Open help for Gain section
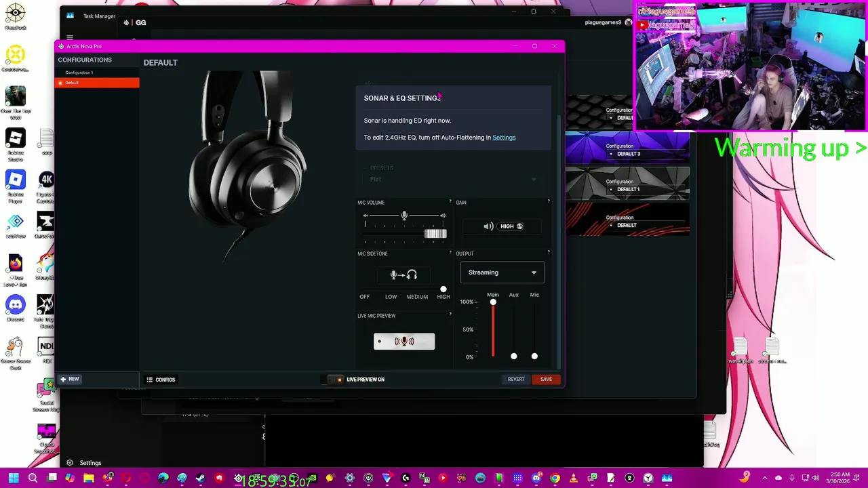Viewport: 868px width, 488px height. coord(549,201)
